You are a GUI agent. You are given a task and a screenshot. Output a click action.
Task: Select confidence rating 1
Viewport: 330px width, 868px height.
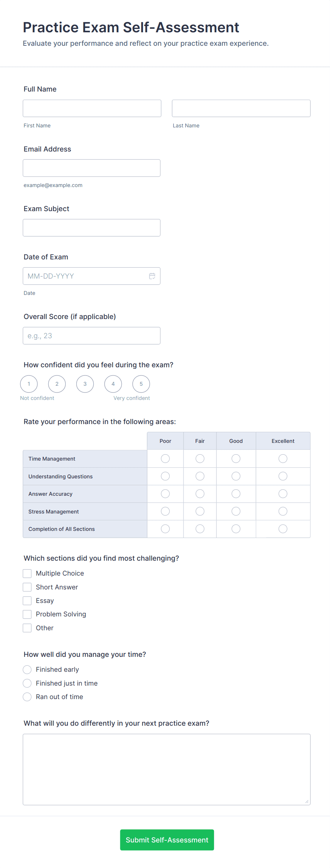pos(29,384)
